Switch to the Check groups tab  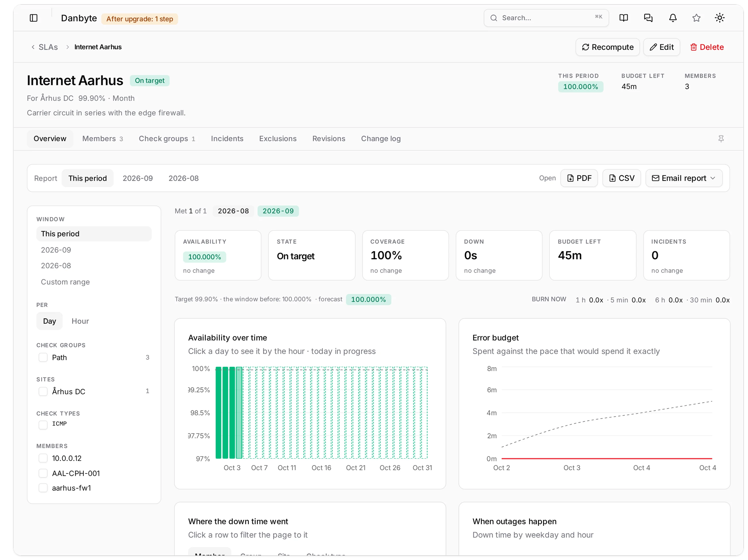click(x=167, y=139)
